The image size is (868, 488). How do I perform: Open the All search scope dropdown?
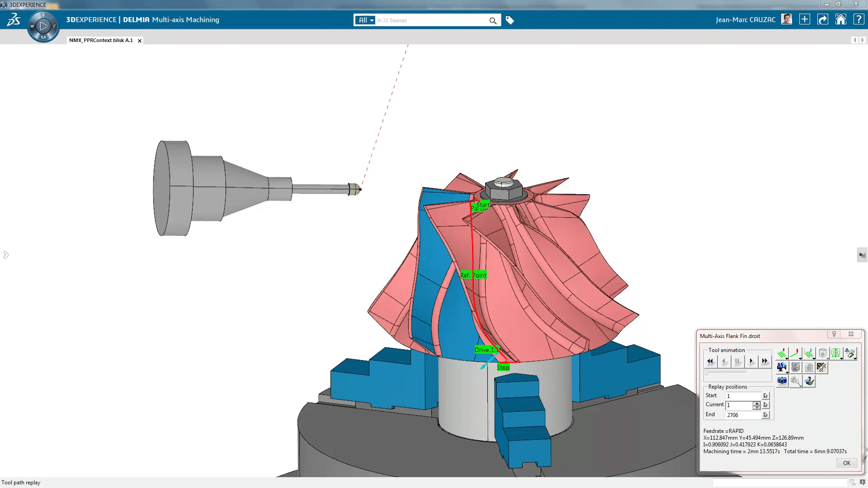click(x=365, y=20)
